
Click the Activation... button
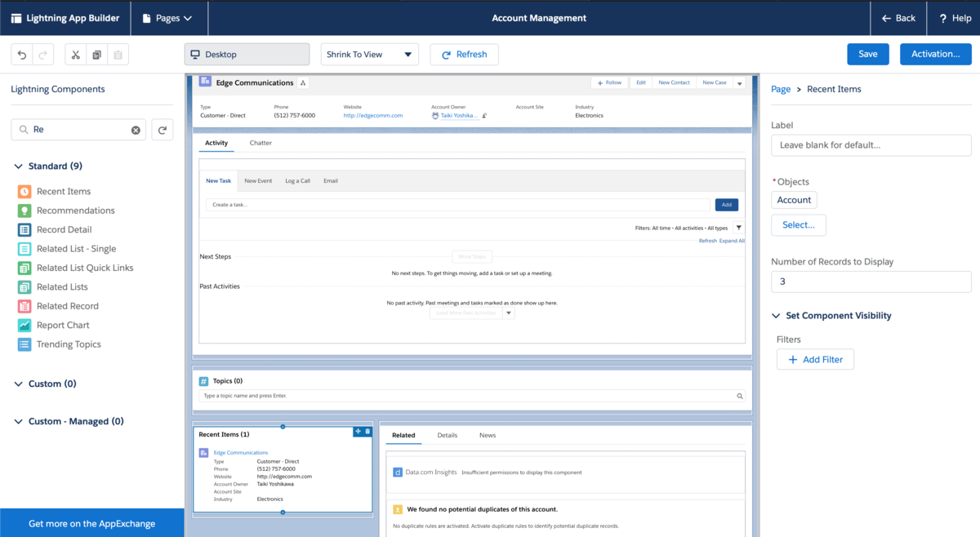[x=936, y=54]
